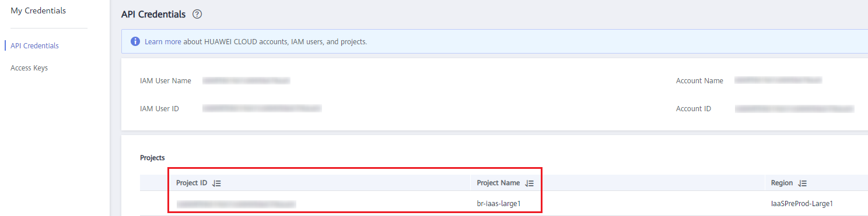
Task: Click the Project Name column header text
Action: click(x=498, y=183)
